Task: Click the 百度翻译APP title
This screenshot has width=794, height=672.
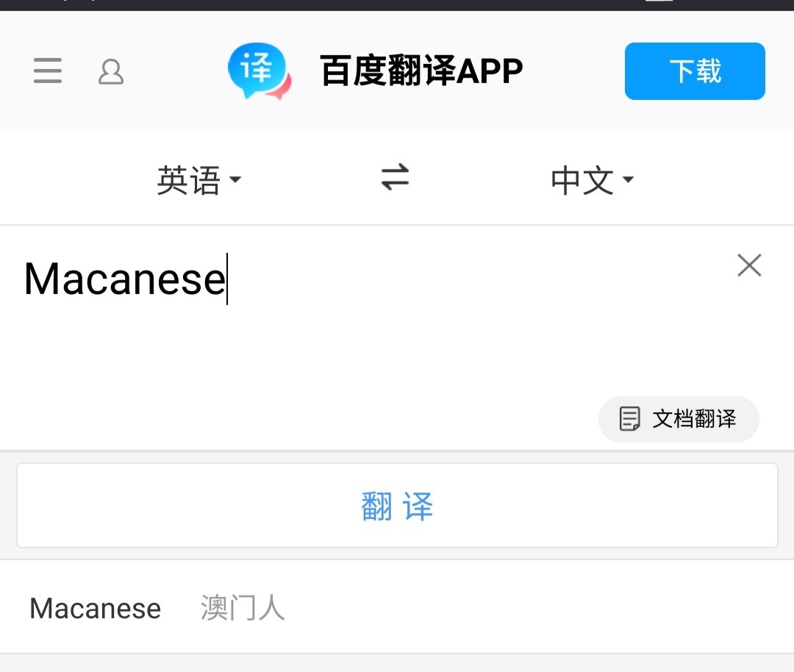Action: (x=421, y=71)
